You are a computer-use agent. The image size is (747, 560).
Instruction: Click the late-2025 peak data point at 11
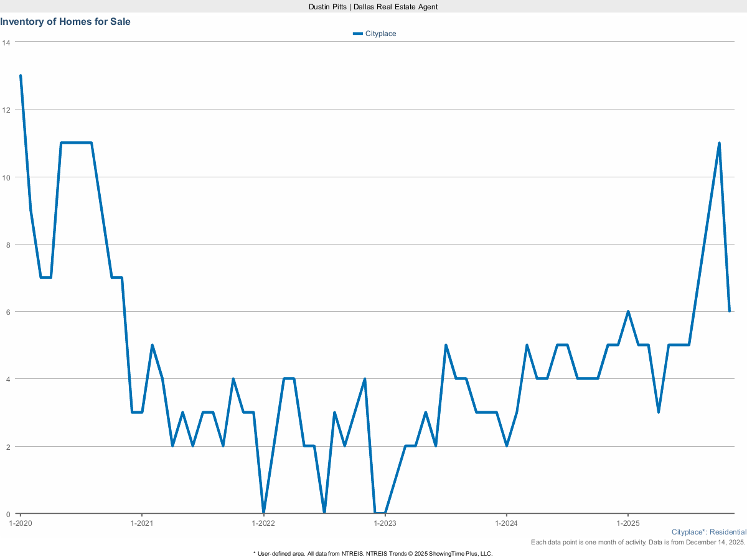(x=719, y=143)
